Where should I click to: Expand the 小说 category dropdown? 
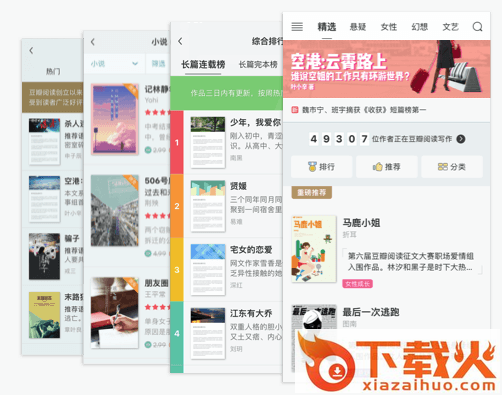114,64
